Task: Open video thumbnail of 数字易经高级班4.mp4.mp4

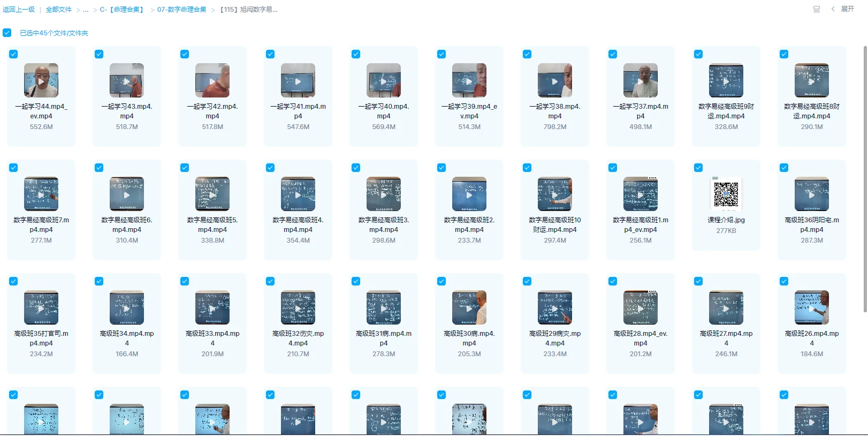Action: click(x=298, y=194)
